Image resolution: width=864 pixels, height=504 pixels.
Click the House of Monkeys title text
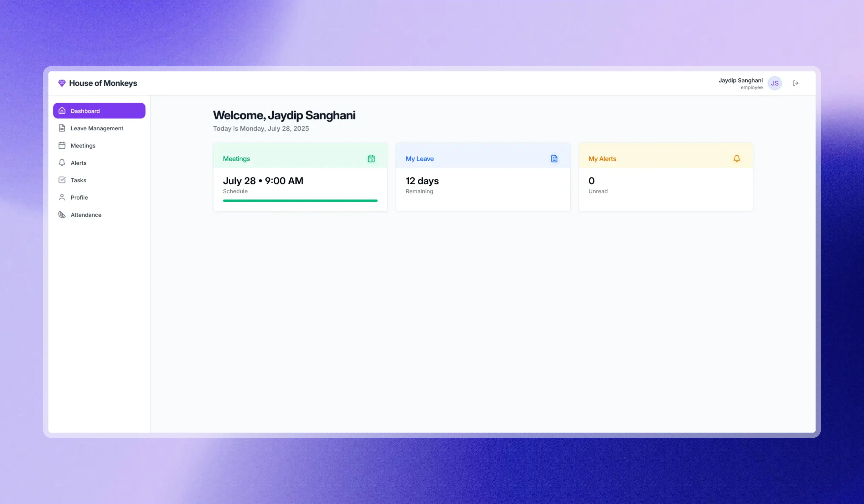(x=103, y=83)
